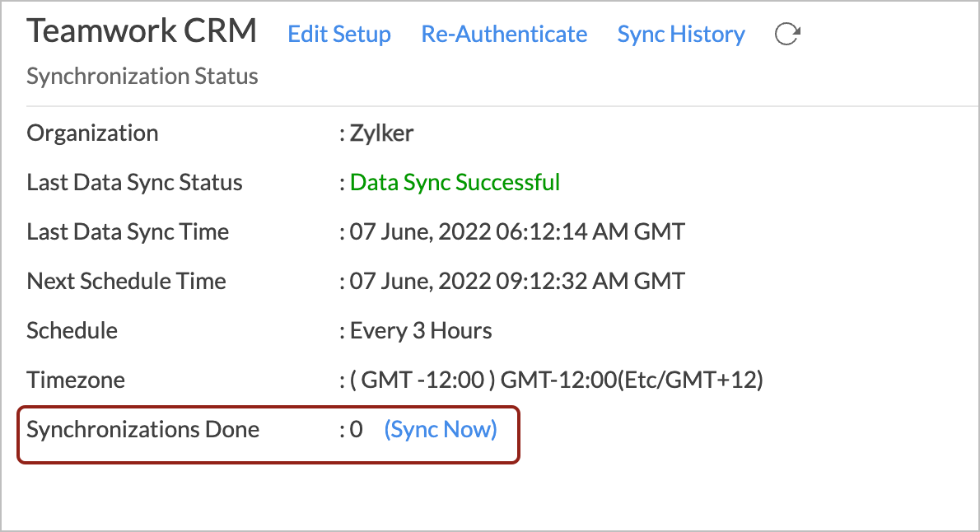
Task: Click the refresh sync status icon
Action: pos(787,34)
